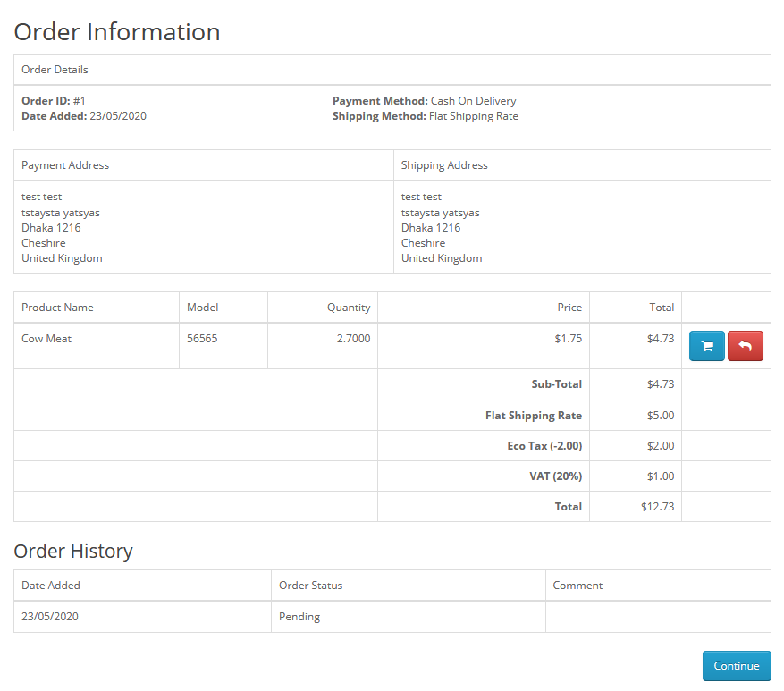The image size is (784, 691).
Task: Click the Order ID #1 text
Action: pyautogui.click(x=54, y=101)
